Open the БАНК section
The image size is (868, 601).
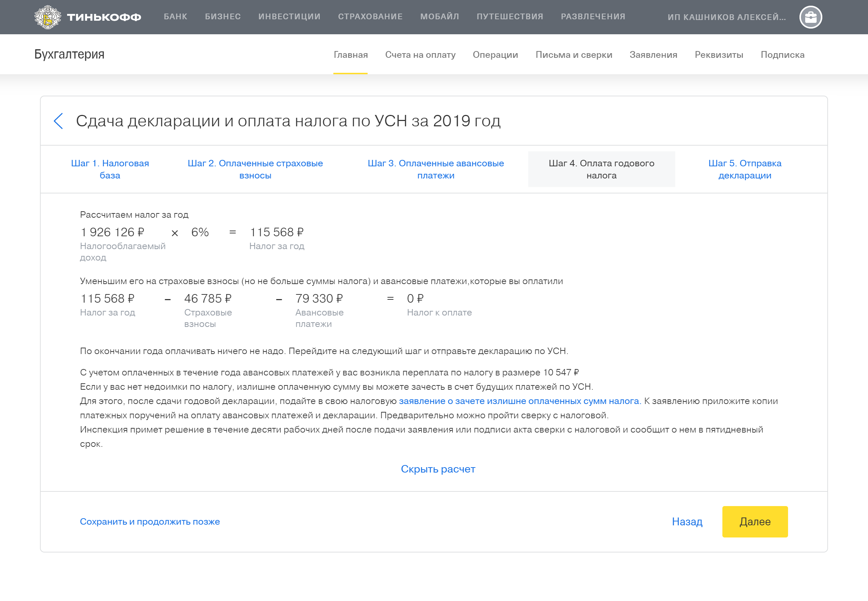coord(176,16)
